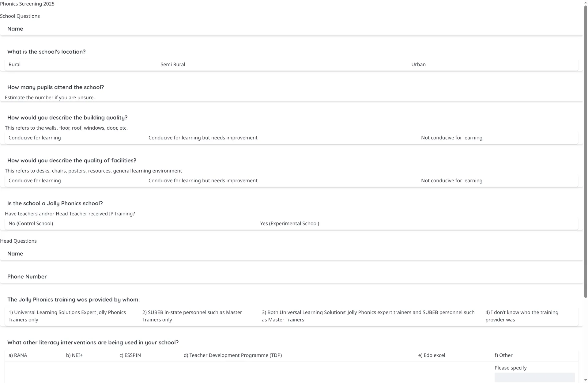Choose facilities Conducive for learning but needs improvement
588x383 pixels.
click(203, 180)
